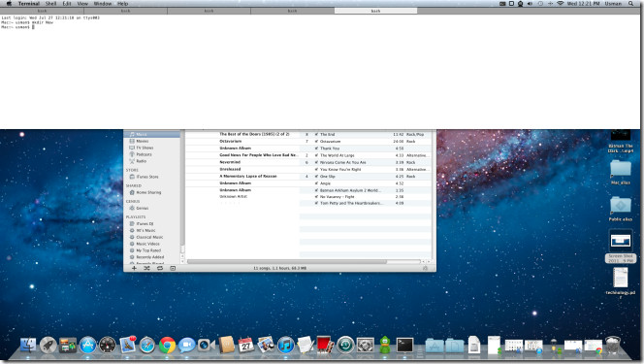
Task: Open Window menu
Action: pos(103,3)
